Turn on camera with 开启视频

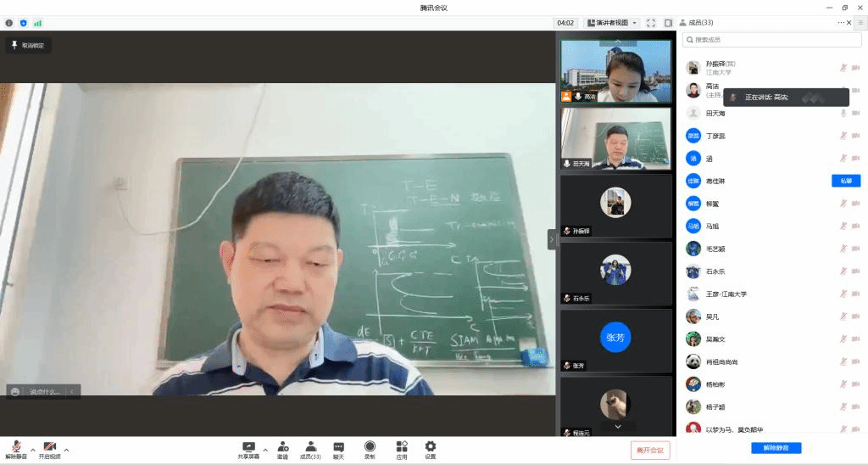point(49,449)
